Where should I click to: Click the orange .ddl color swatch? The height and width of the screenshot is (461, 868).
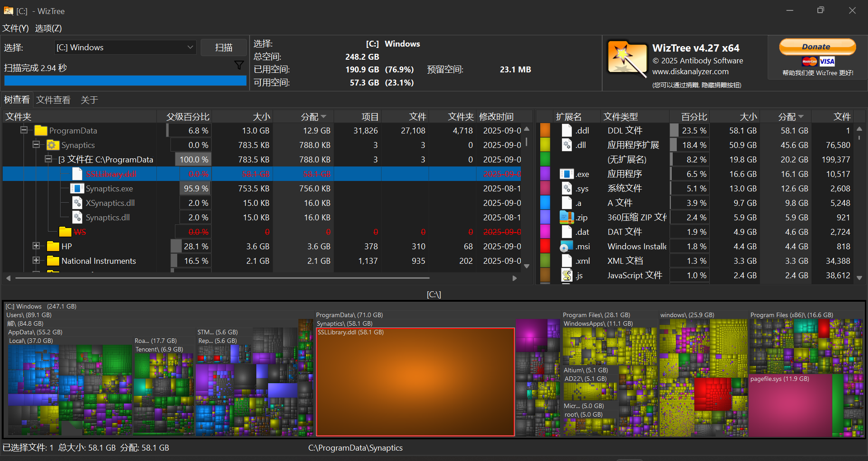pos(545,131)
